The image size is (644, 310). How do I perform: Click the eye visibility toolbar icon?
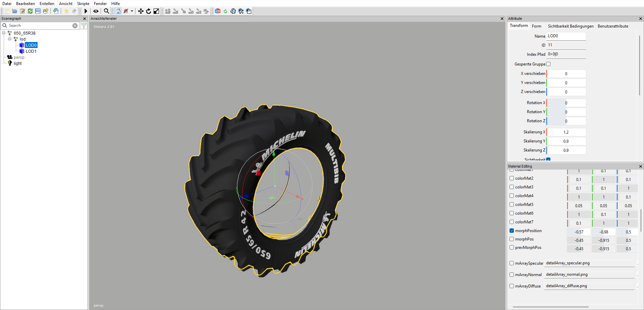96,11
